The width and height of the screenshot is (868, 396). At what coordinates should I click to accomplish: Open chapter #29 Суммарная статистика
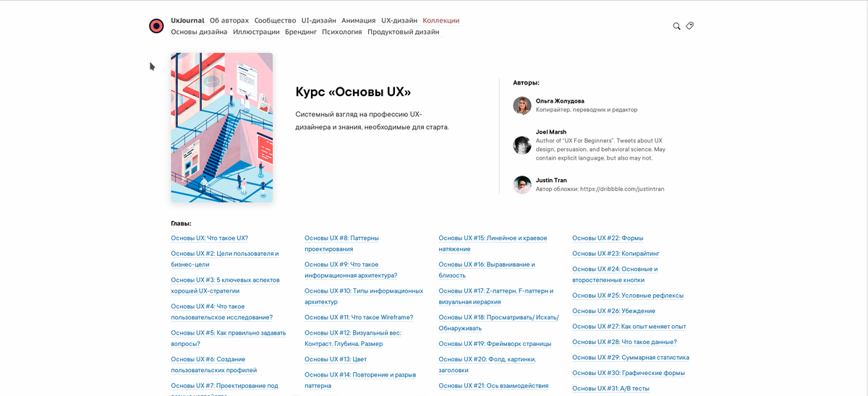pos(631,357)
